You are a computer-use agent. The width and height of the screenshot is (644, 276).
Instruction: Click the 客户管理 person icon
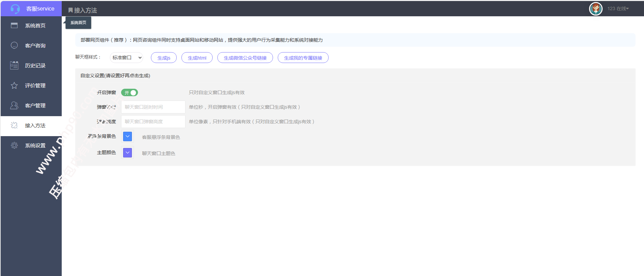click(x=14, y=105)
